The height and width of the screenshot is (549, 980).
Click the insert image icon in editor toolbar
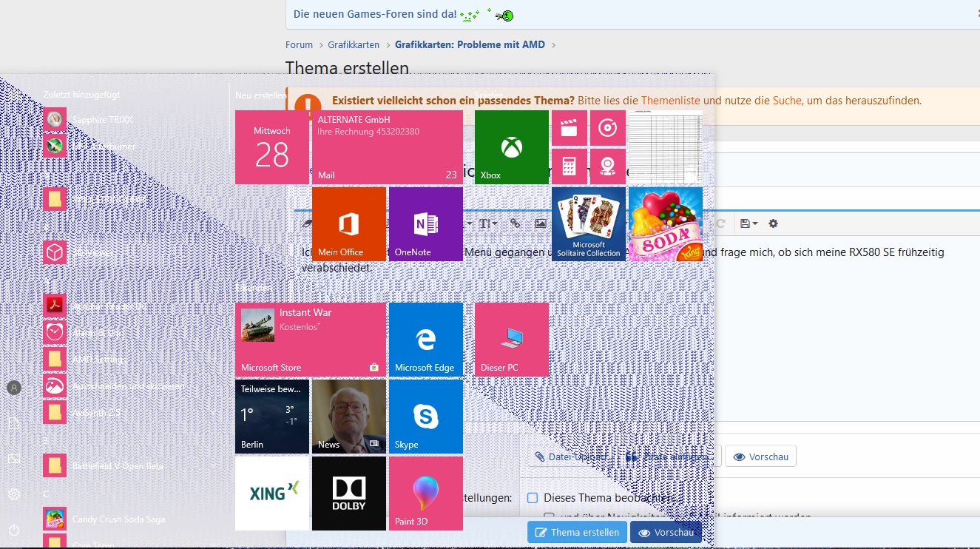pos(541,223)
